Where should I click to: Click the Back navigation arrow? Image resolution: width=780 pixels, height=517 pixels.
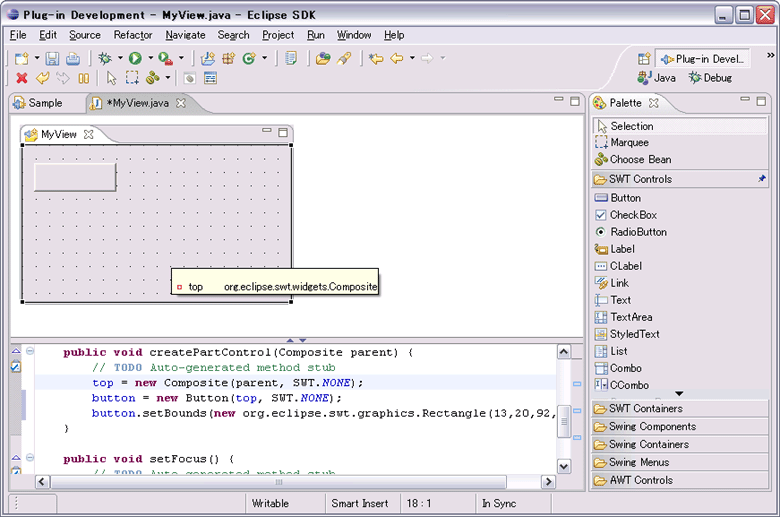click(x=397, y=58)
